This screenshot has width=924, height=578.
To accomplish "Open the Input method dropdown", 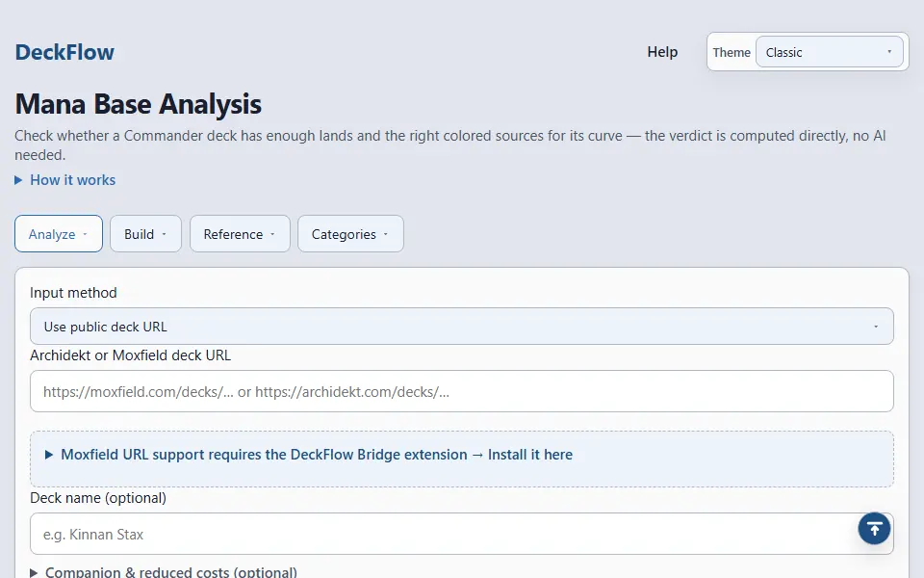I will pyautogui.click(x=461, y=327).
